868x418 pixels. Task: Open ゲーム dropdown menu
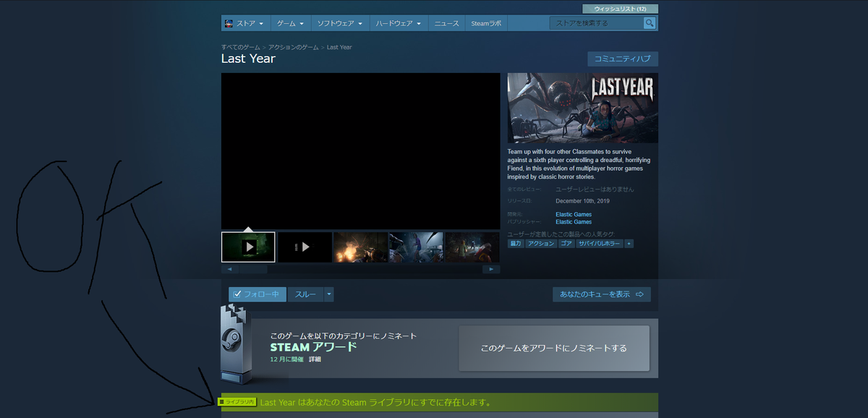[x=290, y=23]
